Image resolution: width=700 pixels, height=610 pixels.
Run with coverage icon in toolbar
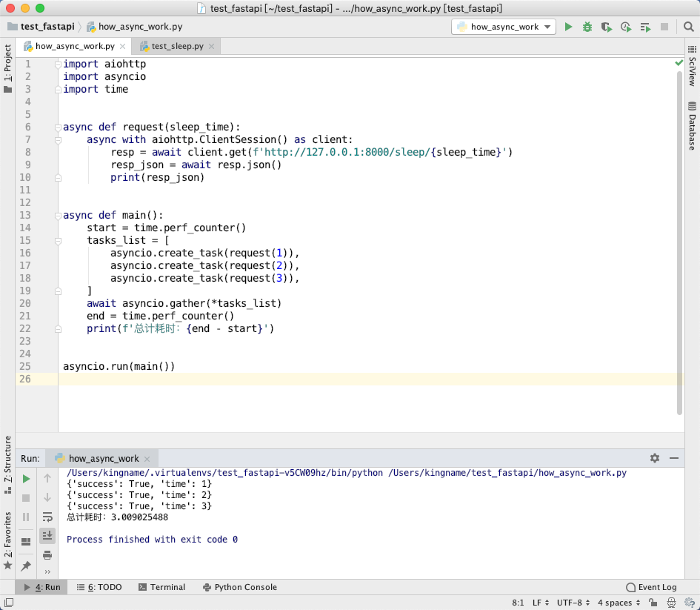[x=606, y=27]
